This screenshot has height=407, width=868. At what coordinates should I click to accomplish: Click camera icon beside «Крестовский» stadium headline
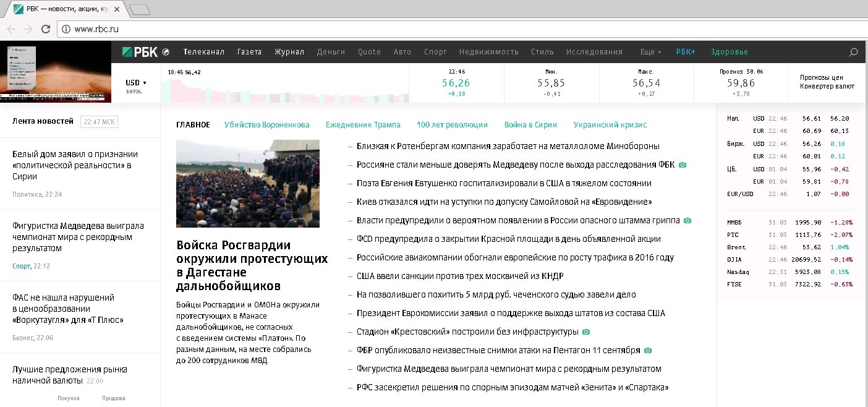pos(586,332)
